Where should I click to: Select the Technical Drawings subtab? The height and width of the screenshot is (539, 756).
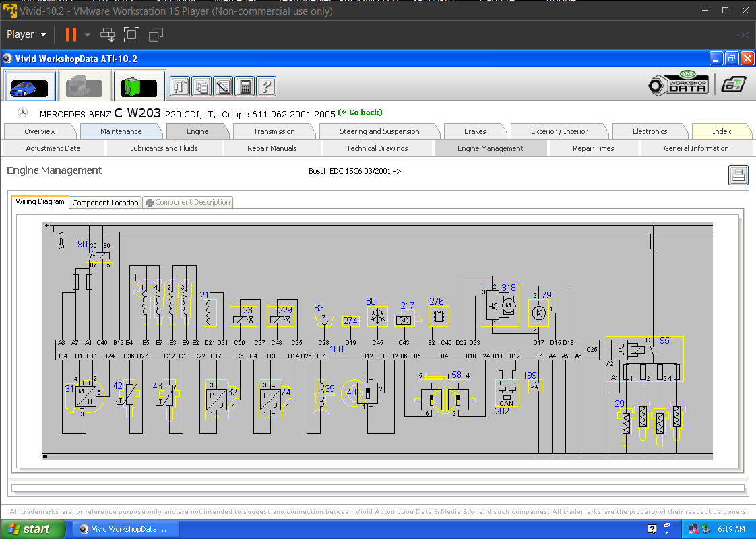click(x=377, y=148)
